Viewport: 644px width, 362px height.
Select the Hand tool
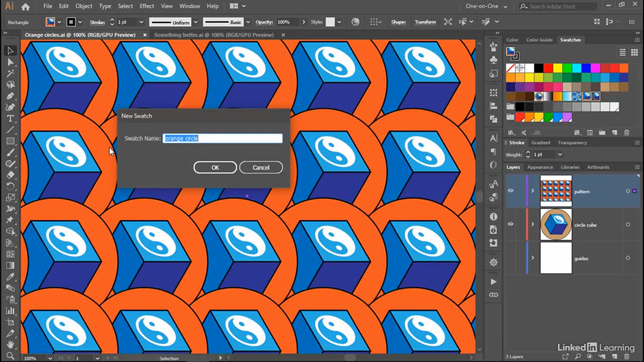(x=10, y=344)
